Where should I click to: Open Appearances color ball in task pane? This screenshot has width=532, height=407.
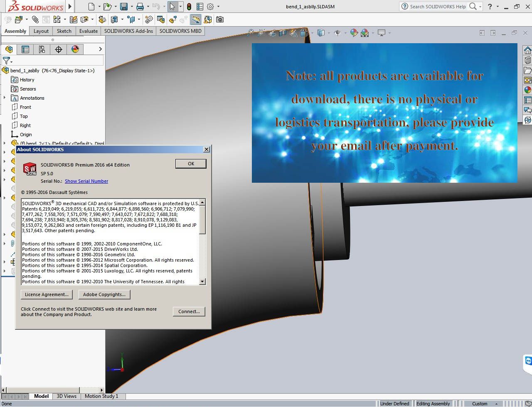pyautogui.click(x=527, y=90)
